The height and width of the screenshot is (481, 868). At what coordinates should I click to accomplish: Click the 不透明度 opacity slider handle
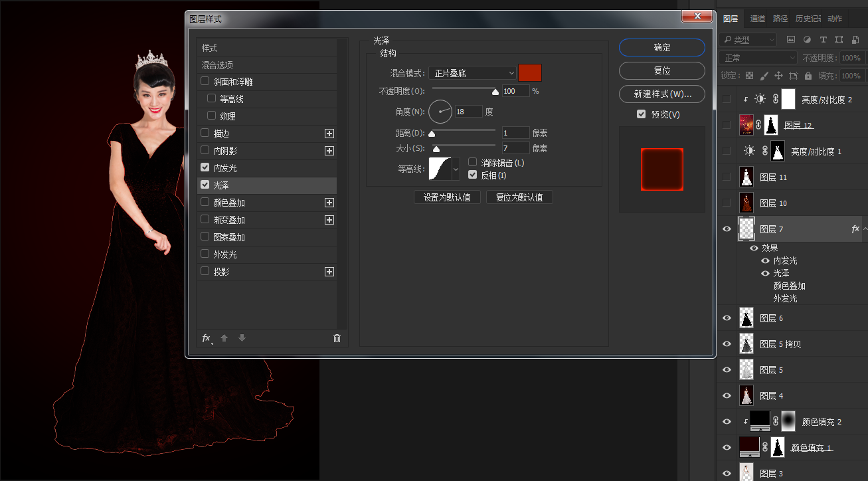(x=495, y=92)
